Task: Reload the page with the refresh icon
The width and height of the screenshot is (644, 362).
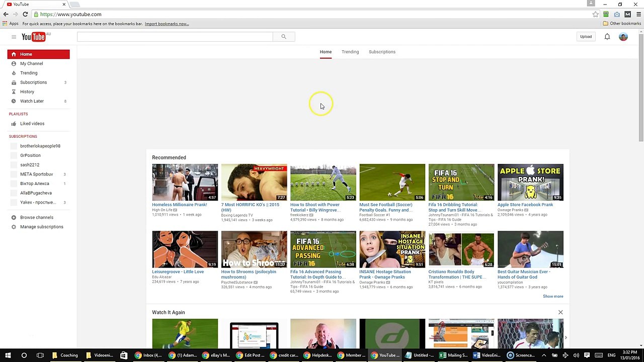Action: pyautogui.click(x=25, y=14)
